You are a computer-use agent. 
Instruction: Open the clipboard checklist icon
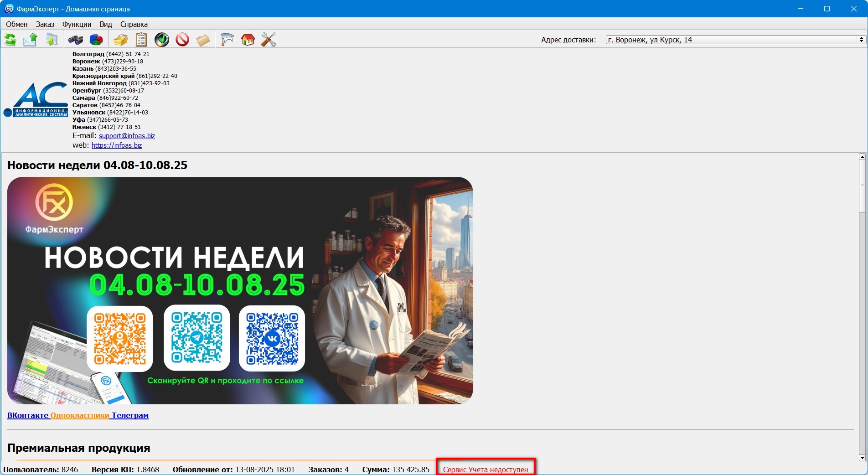click(x=141, y=40)
